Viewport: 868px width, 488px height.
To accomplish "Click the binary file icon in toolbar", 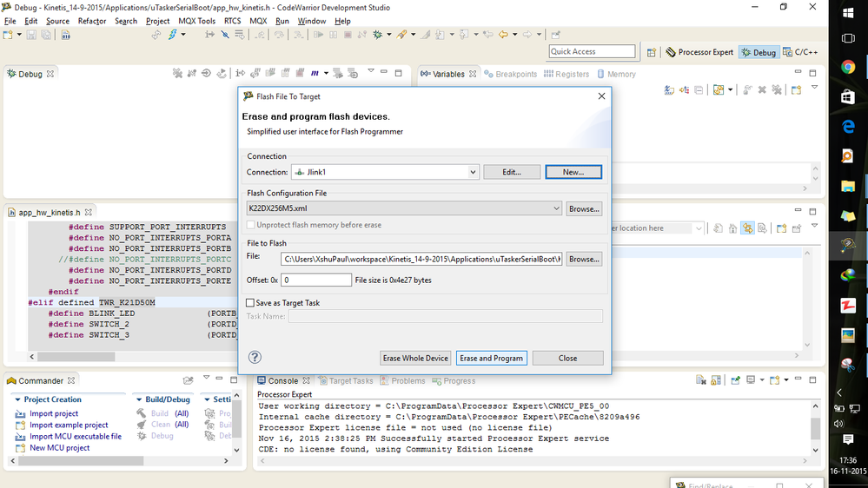I will (65, 35).
